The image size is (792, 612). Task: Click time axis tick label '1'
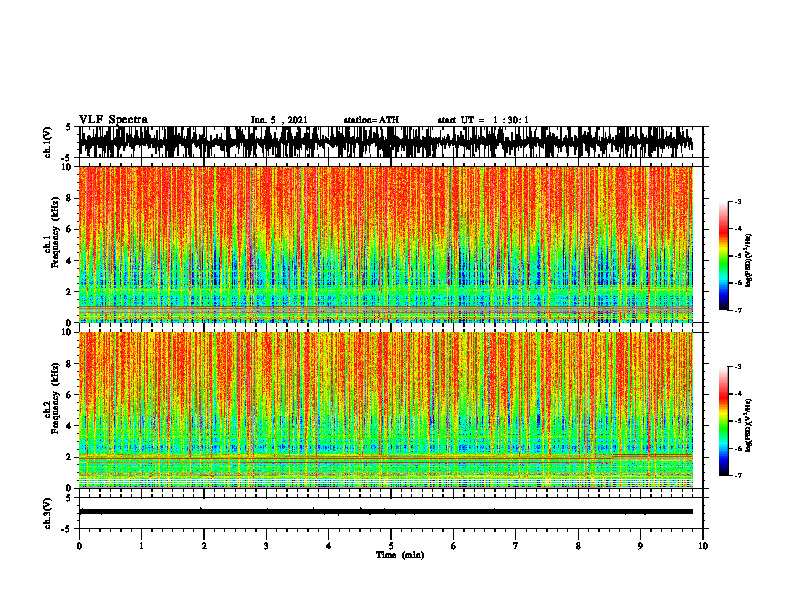141,546
